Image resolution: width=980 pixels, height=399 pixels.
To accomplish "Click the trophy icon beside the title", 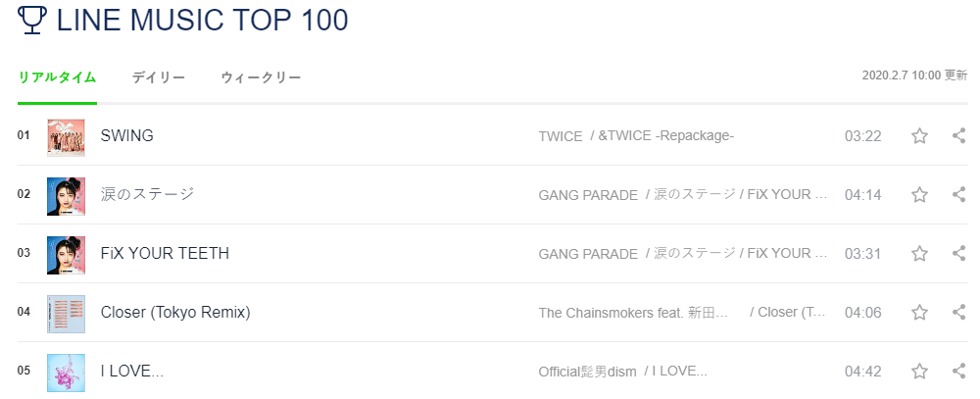I will pos(32,20).
